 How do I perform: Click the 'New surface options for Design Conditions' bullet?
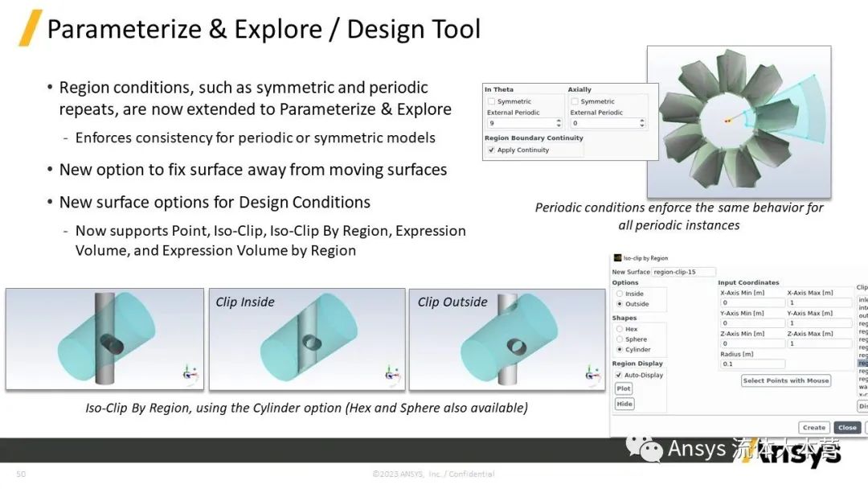click(x=215, y=202)
